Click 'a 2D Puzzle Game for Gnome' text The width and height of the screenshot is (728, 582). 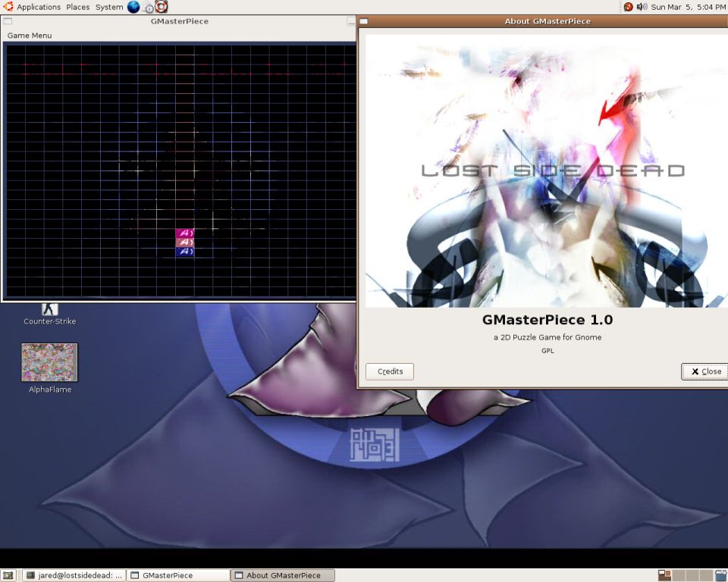548,337
